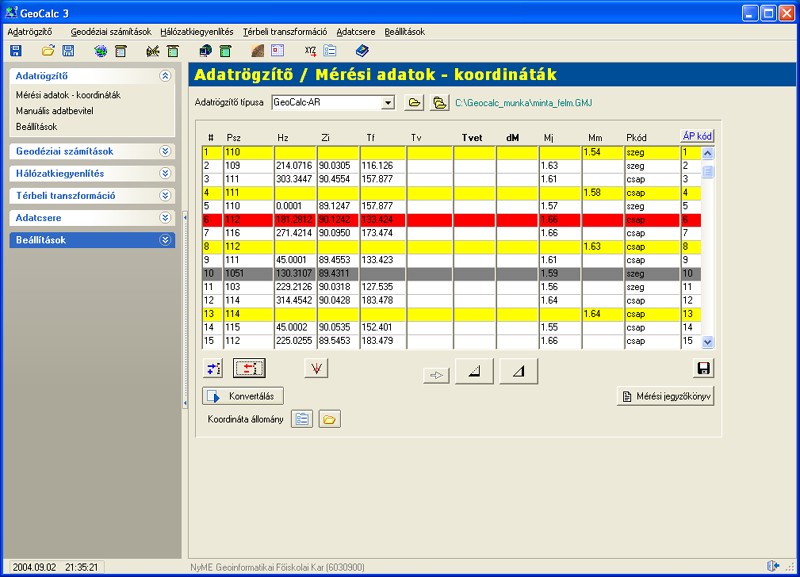The width and height of the screenshot is (800, 577).
Task: Click the green list icon beside the mesh icon
Action: [x=173, y=51]
